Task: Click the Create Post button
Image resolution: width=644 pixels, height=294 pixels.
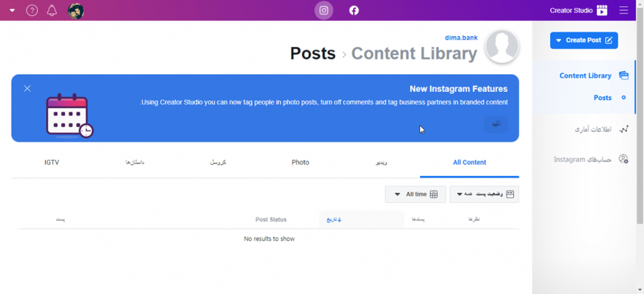Action: point(584,40)
